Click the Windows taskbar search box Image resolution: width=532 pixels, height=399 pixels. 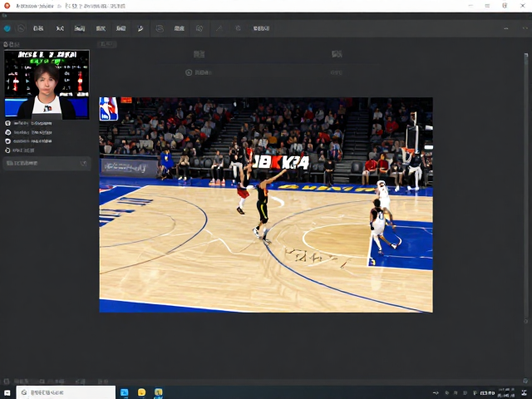point(66,392)
